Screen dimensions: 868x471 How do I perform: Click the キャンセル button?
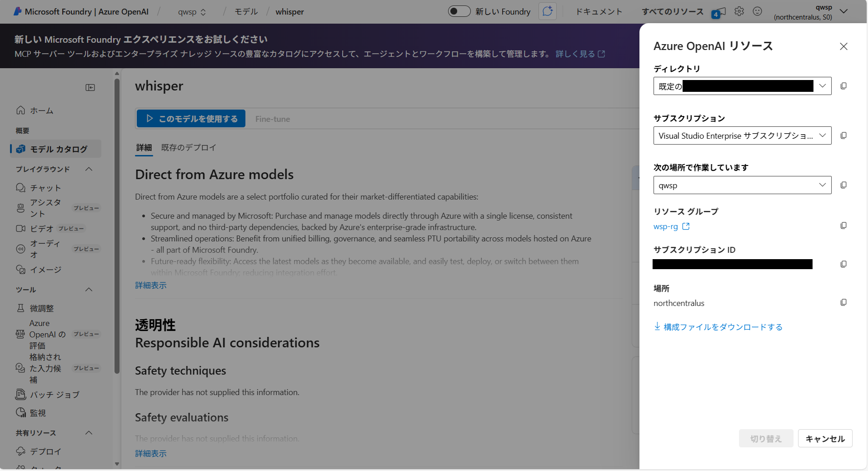(825, 439)
